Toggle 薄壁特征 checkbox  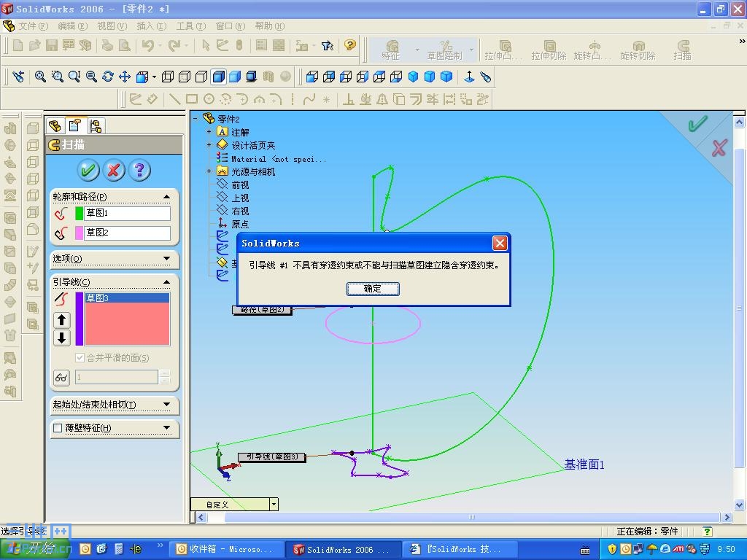point(58,427)
